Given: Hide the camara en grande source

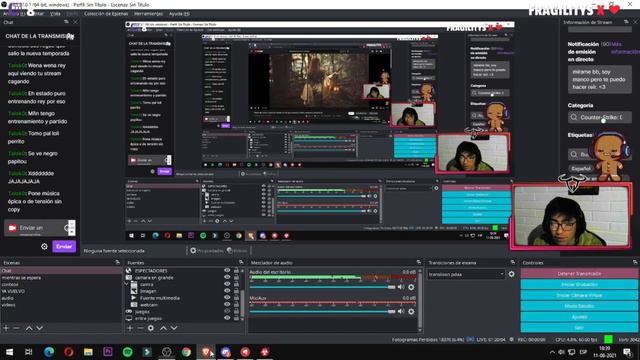Looking at the screenshot, I should coord(227,278).
